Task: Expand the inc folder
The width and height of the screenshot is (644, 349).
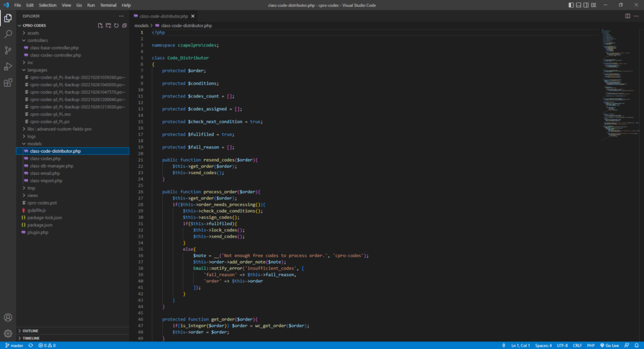Action: click(x=30, y=62)
